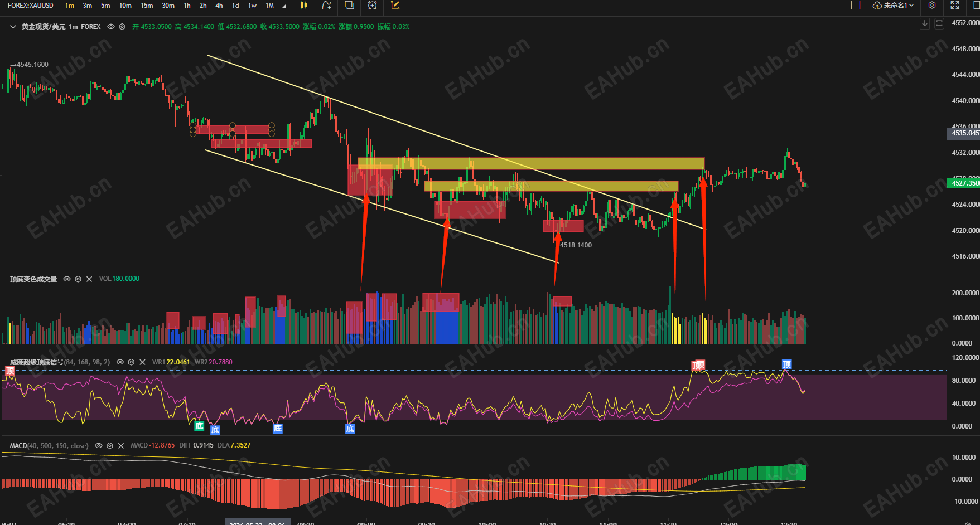
Task: Collapse the 黄金现货/美元 legend chevron
Action: [x=13, y=27]
